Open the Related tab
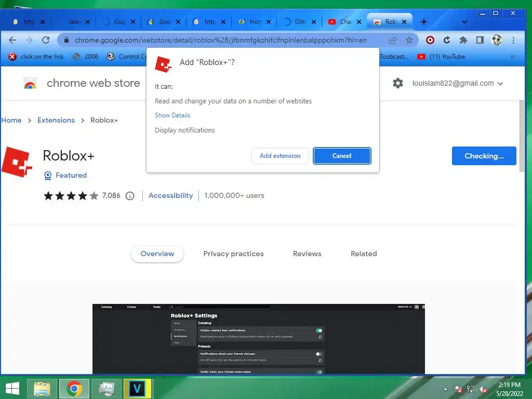The image size is (532, 399). pos(364,254)
